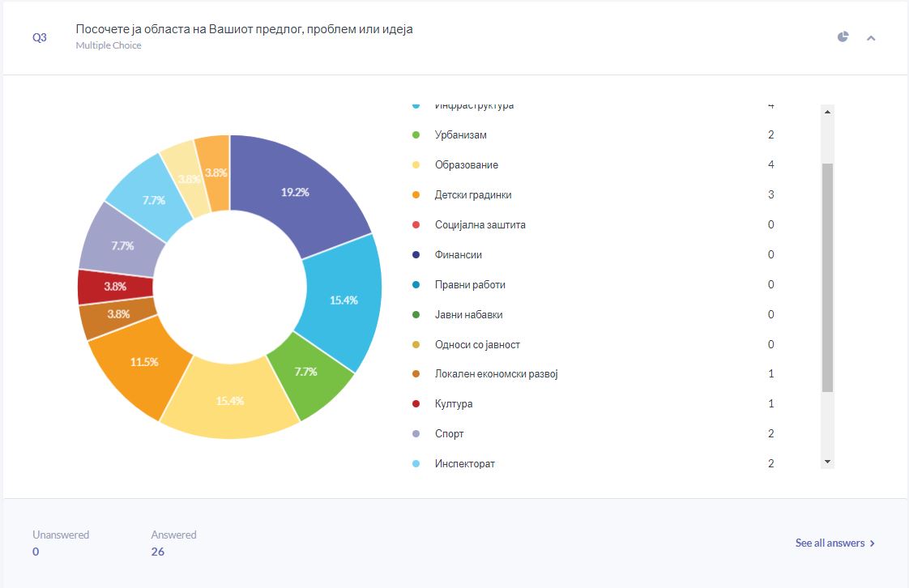Click the legend scrollbar thumb
The height and width of the screenshot is (588, 909).
827,277
